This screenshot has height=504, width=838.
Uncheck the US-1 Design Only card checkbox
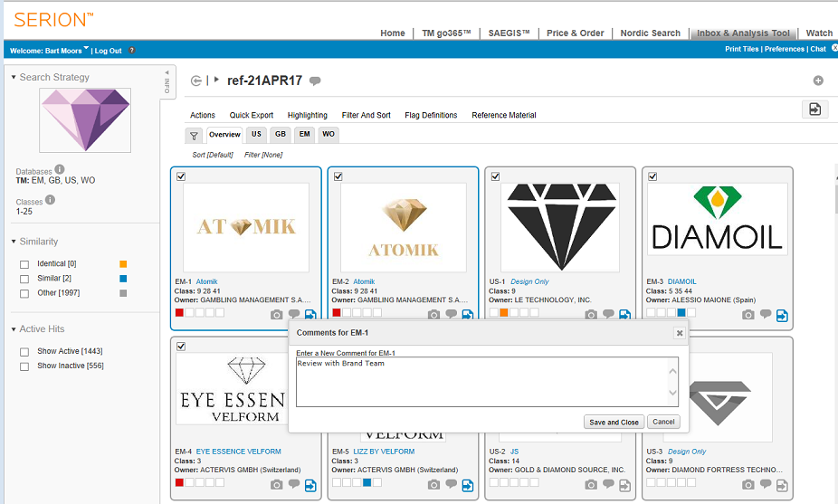click(495, 176)
